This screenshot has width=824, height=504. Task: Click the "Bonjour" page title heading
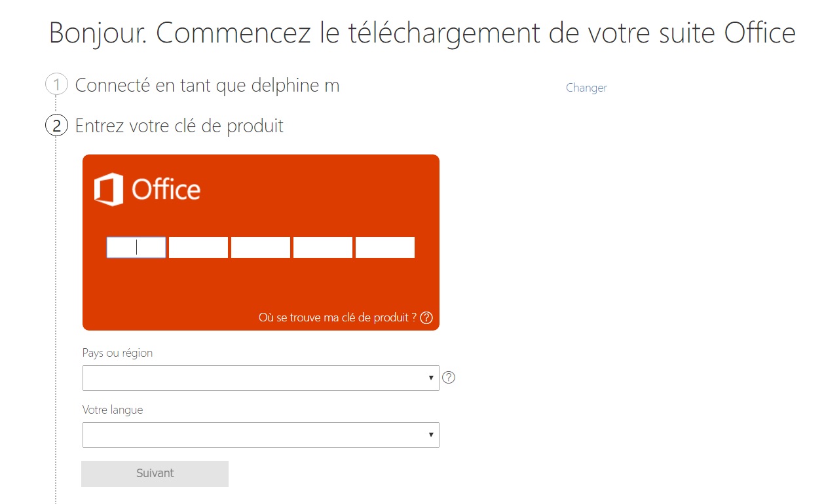click(422, 33)
